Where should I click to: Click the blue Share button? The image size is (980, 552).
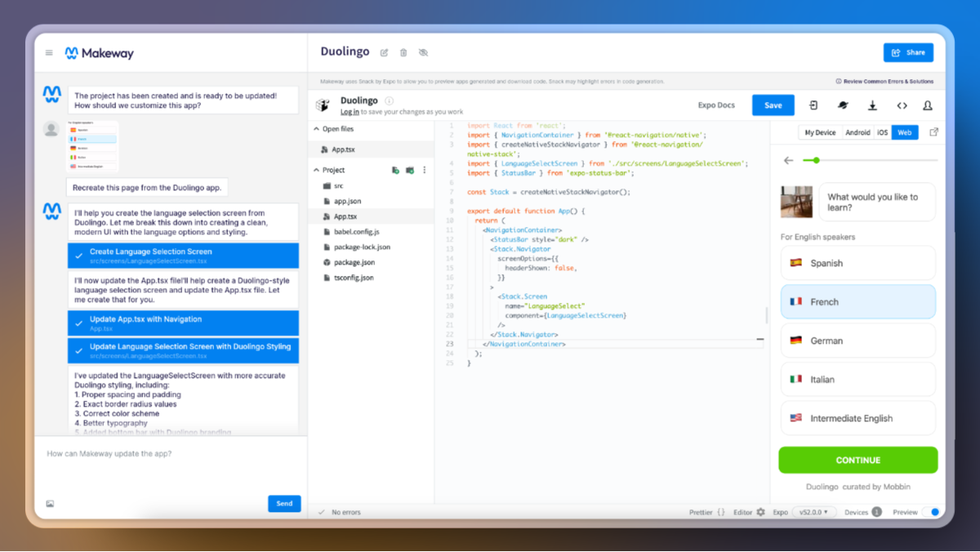pyautogui.click(x=908, y=52)
